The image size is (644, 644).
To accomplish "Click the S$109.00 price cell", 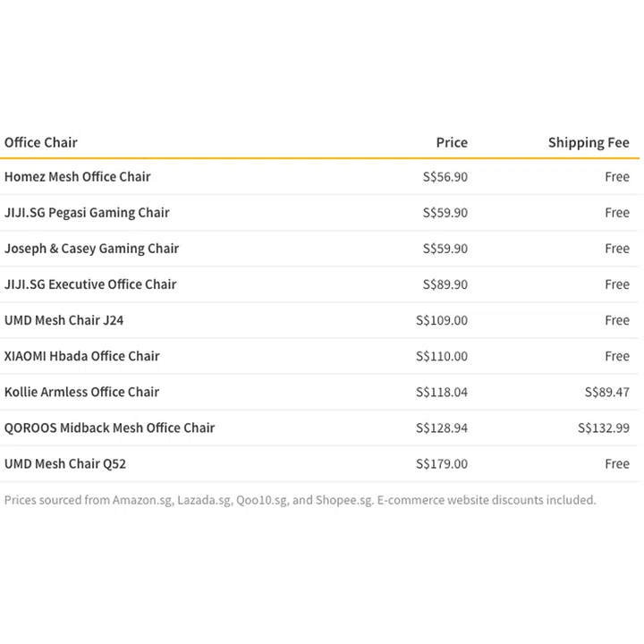I will click(x=442, y=320).
